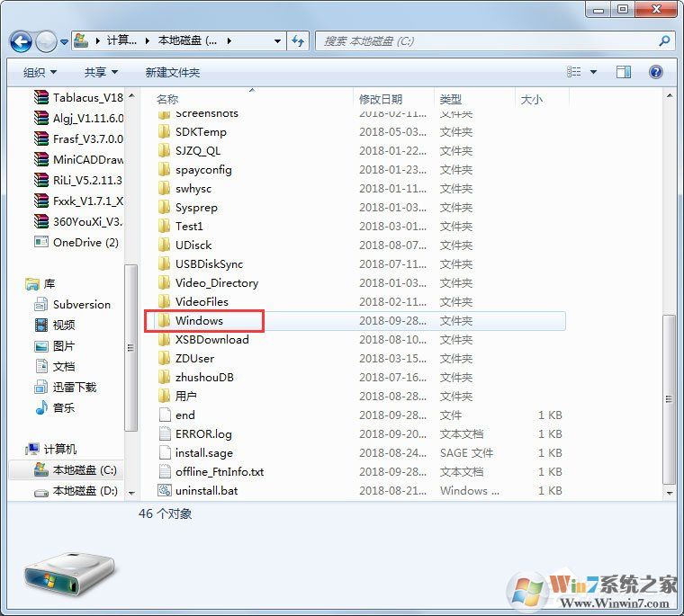The height and width of the screenshot is (616, 684).
Task: Open the view options dropdown arrow
Action: click(593, 72)
